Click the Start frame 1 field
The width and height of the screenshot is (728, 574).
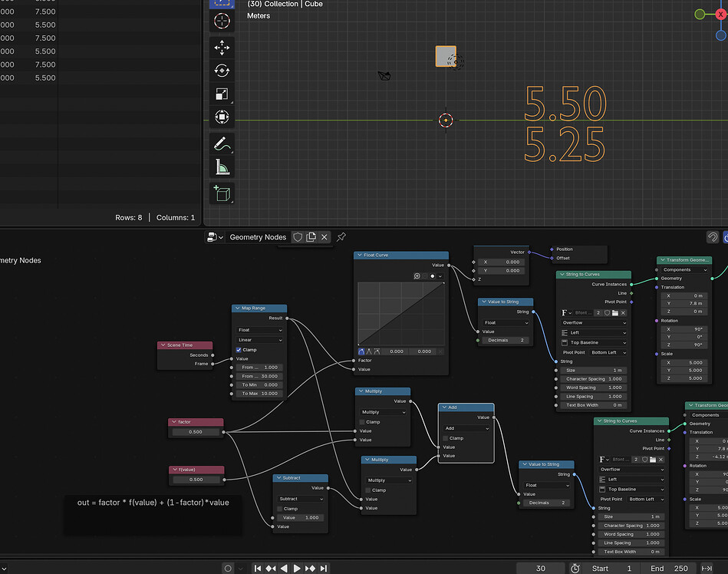(612, 569)
